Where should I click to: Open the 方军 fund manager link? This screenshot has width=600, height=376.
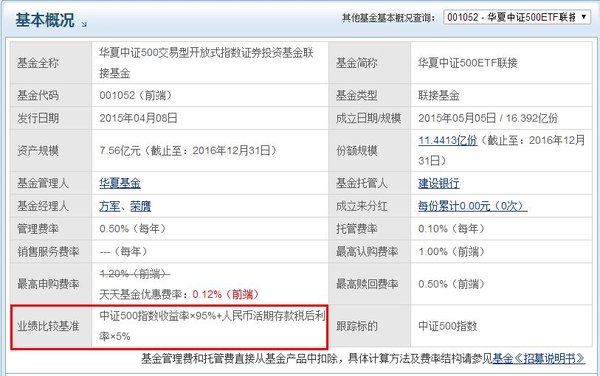(109, 206)
